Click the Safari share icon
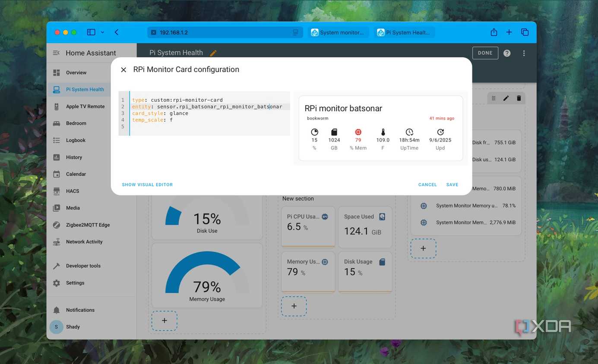 pyautogui.click(x=494, y=32)
